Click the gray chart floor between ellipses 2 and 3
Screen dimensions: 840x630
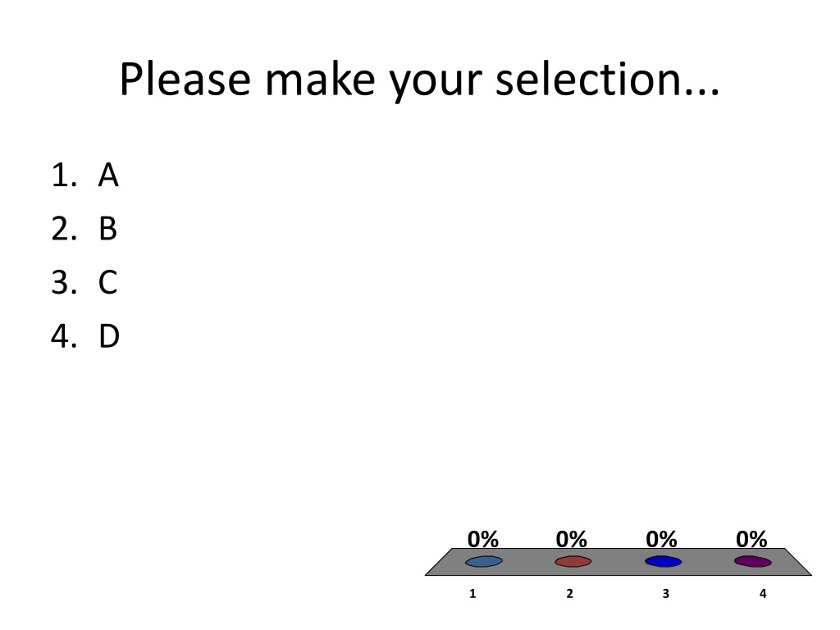[619, 562]
